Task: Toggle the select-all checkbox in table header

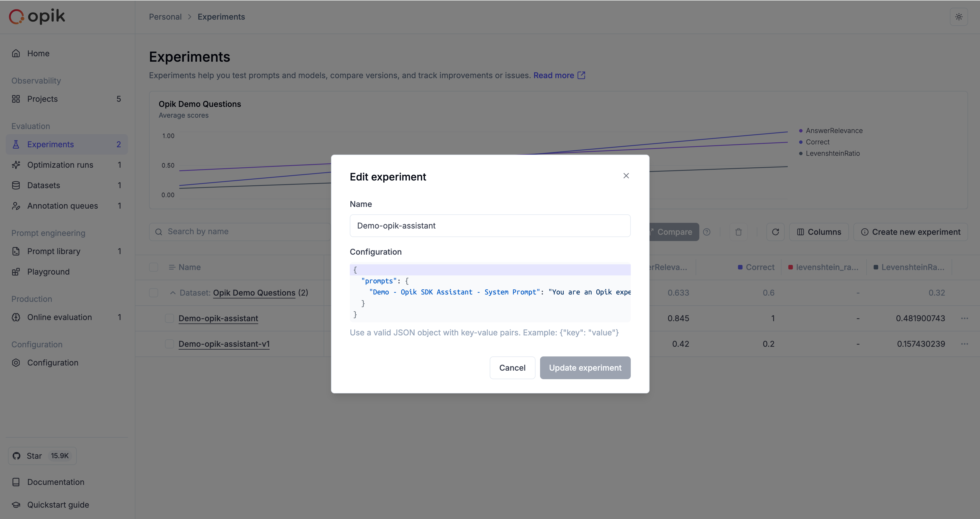Action: (154, 267)
